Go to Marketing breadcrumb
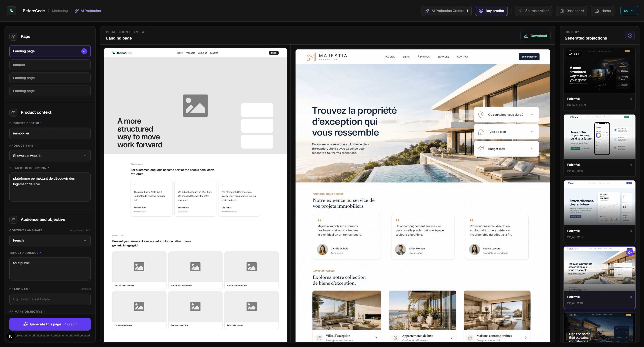The width and height of the screenshot is (644, 347). (60, 11)
